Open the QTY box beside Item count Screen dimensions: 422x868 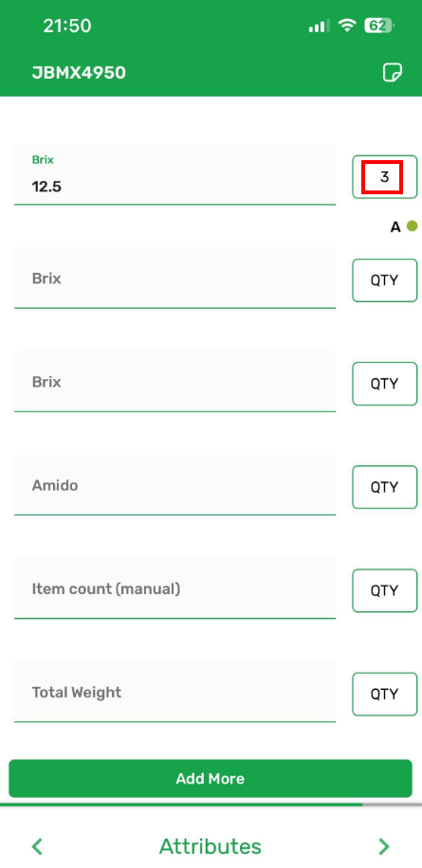(384, 590)
